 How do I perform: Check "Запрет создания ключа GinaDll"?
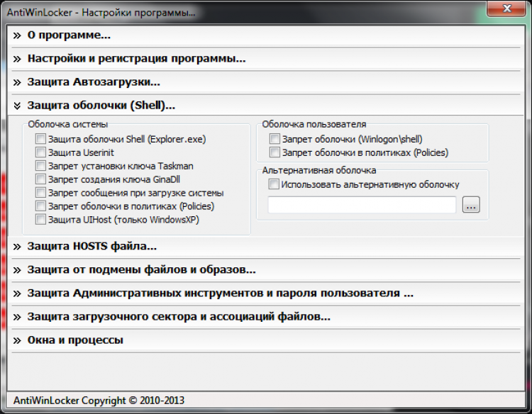point(40,179)
